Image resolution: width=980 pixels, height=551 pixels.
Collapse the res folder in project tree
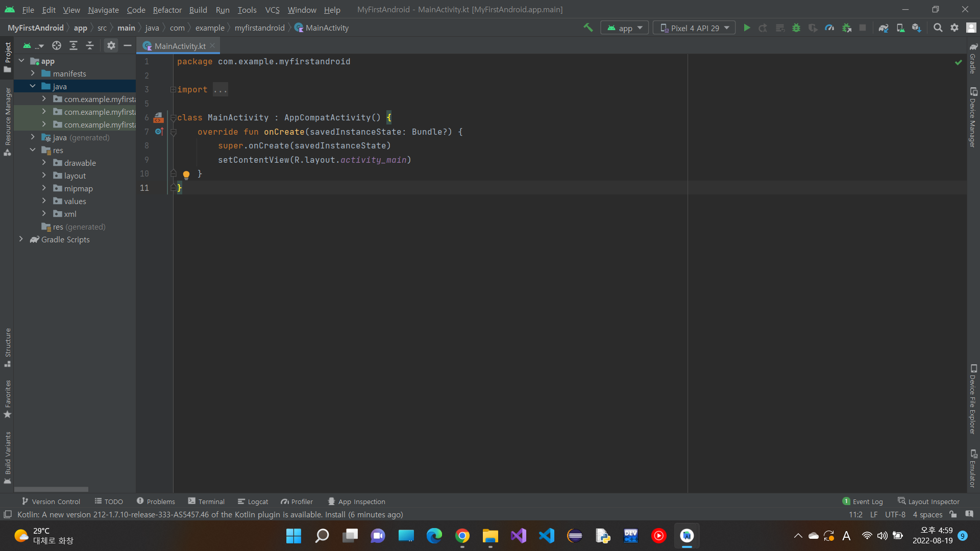[33, 150]
